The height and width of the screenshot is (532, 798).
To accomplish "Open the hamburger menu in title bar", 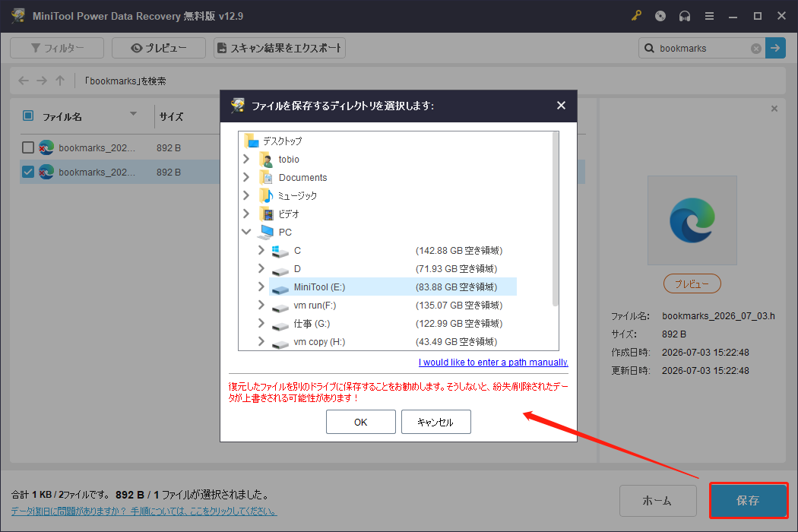I will click(x=709, y=16).
